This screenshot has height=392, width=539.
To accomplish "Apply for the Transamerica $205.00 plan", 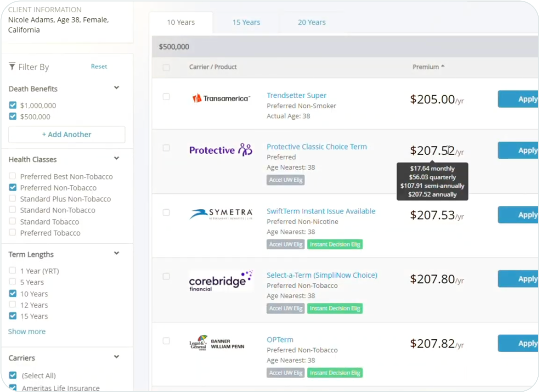I will pos(518,99).
